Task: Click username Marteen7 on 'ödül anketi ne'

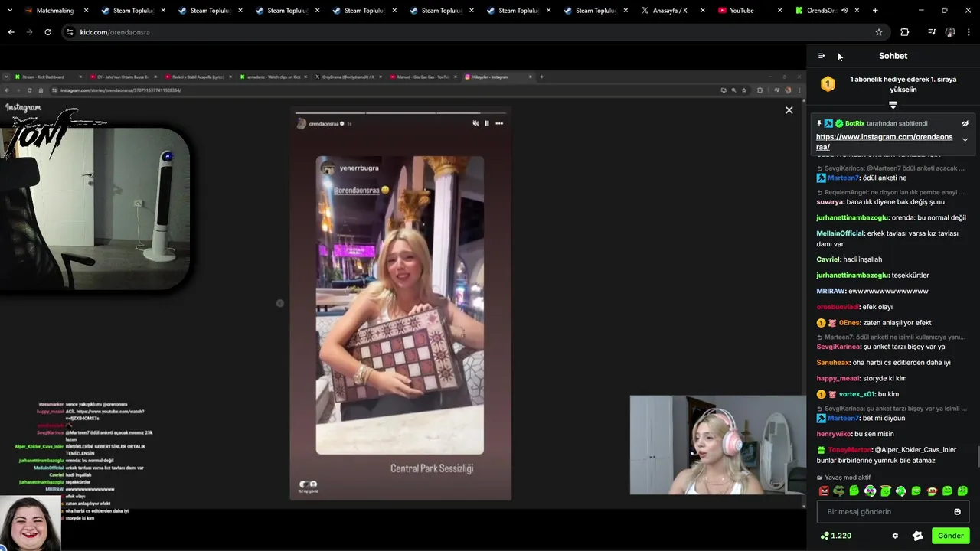Action: [843, 178]
